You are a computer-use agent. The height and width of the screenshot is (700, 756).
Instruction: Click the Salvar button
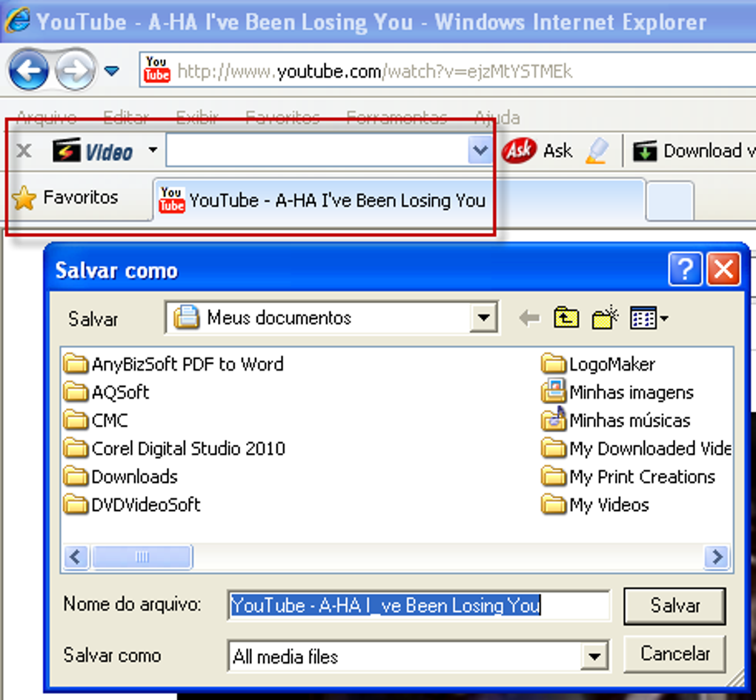click(x=674, y=605)
